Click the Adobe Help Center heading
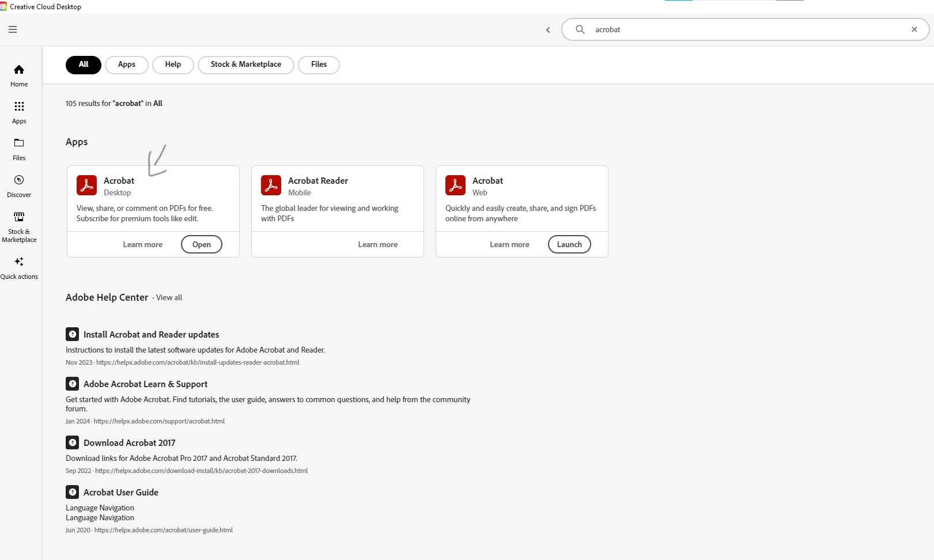Viewport: 934px width, 560px height. [107, 297]
